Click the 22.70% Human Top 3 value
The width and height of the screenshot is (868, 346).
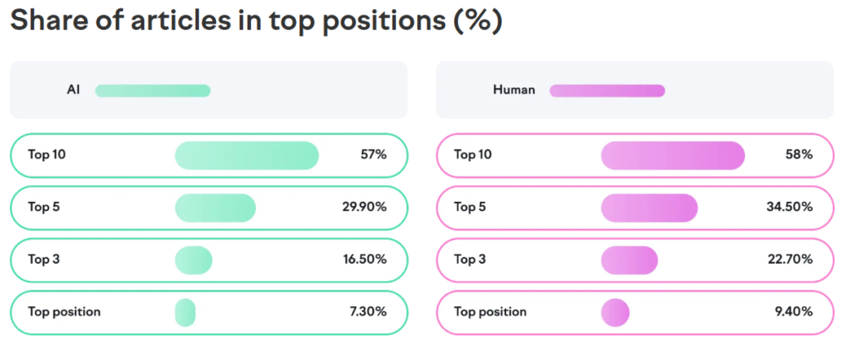click(790, 259)
